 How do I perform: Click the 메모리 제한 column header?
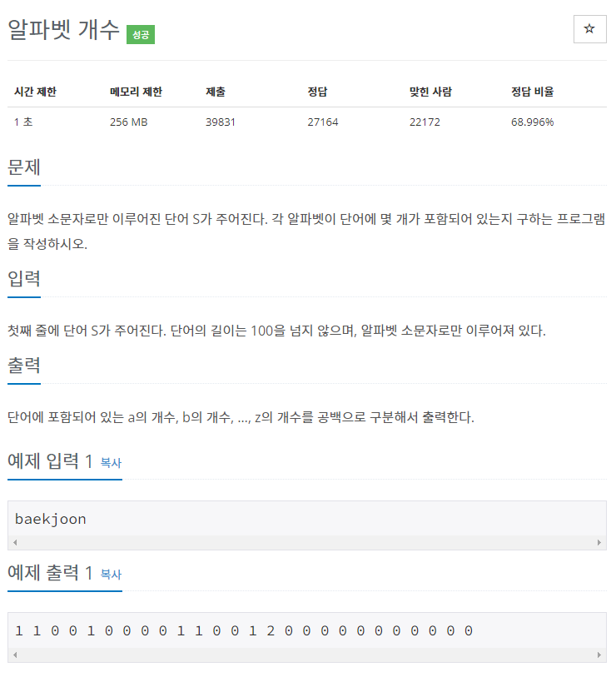[136, 92]
